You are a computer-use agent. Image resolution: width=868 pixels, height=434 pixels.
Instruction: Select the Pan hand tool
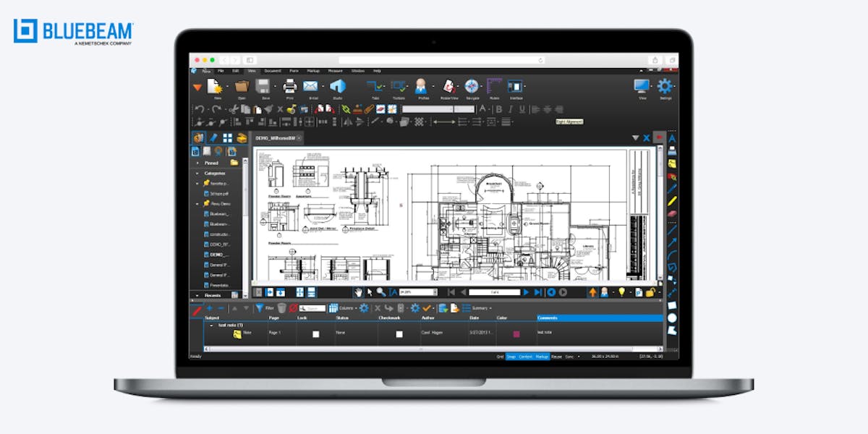(x=358, y=292)
